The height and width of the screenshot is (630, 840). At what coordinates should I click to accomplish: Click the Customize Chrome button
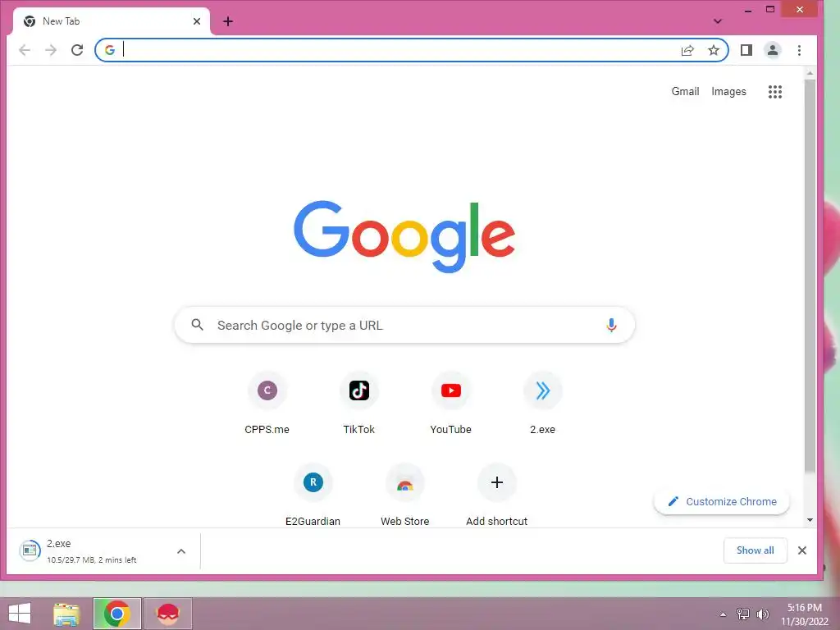click(x=722, y=502)
